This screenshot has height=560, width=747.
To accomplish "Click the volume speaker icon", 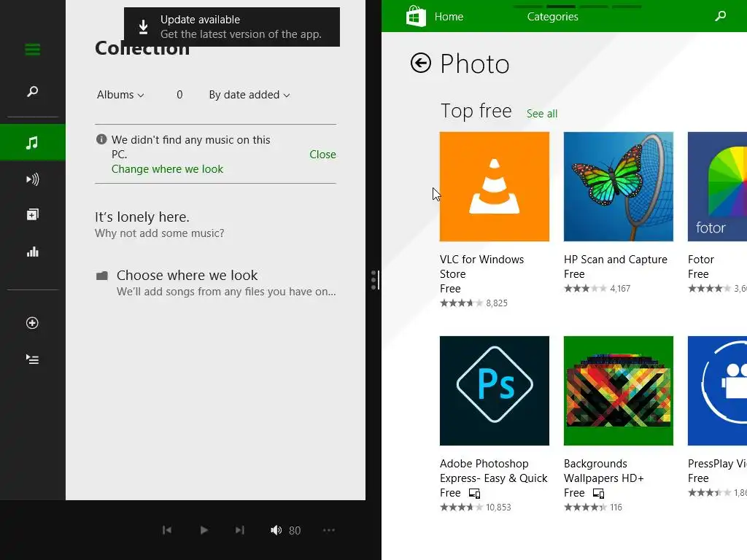I will pos(276,530).
